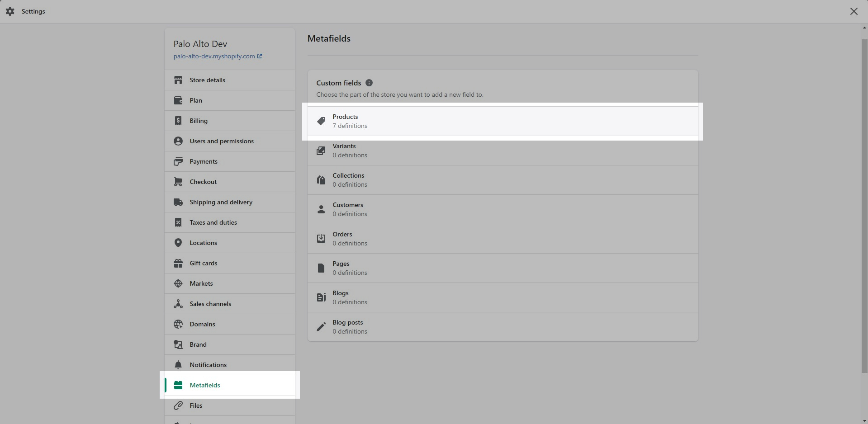Click the Collections bag icon
This screenshot has width=868, height=424.
[x=321, y=180]
